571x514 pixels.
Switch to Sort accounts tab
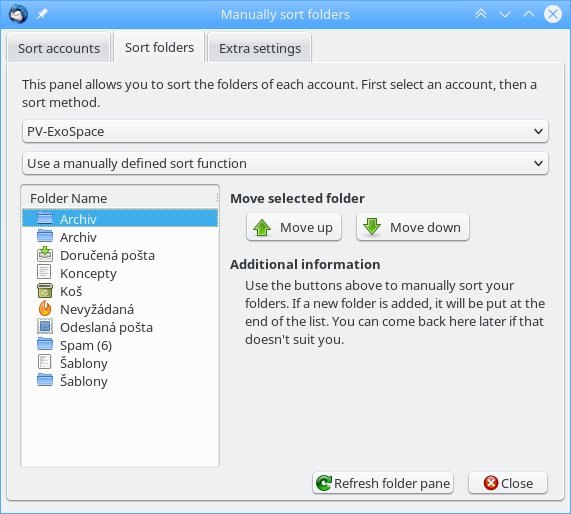click(x=59, y=48)
